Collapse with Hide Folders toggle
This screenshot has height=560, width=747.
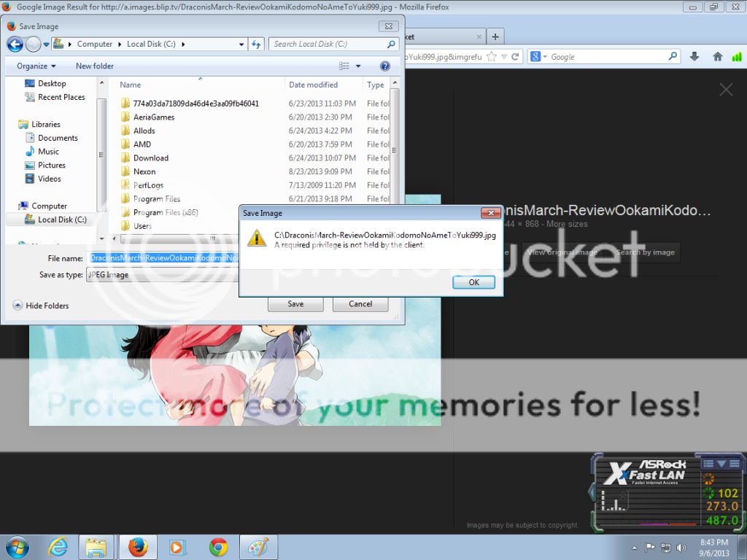coord(41,306)
